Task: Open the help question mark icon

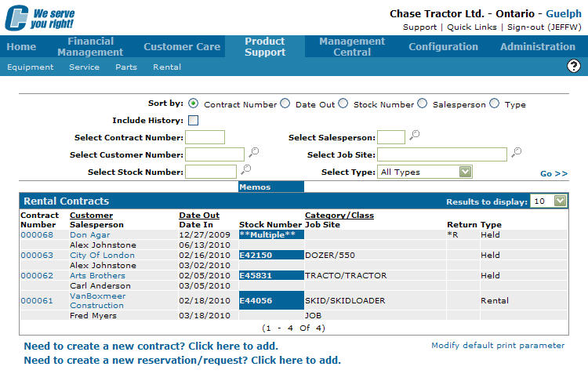Action: pyautogui.click(x=573, y=66)
